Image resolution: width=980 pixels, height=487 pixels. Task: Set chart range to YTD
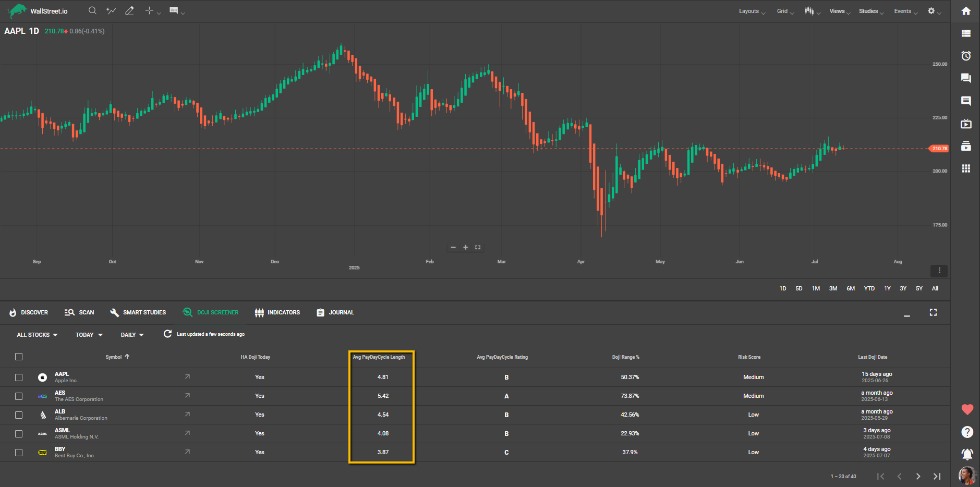pos(869,288)
